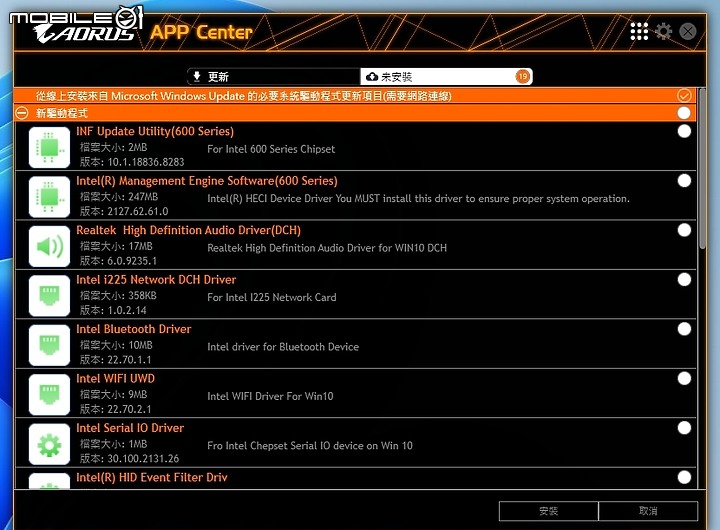Click version text 10.1.18836.8283

pos(146,162)
